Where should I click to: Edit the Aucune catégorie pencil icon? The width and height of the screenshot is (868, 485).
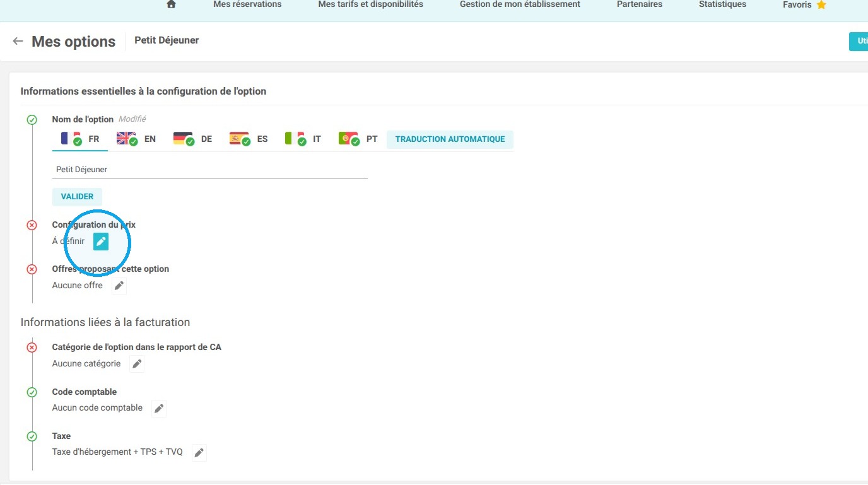click(x=137, y=364)
